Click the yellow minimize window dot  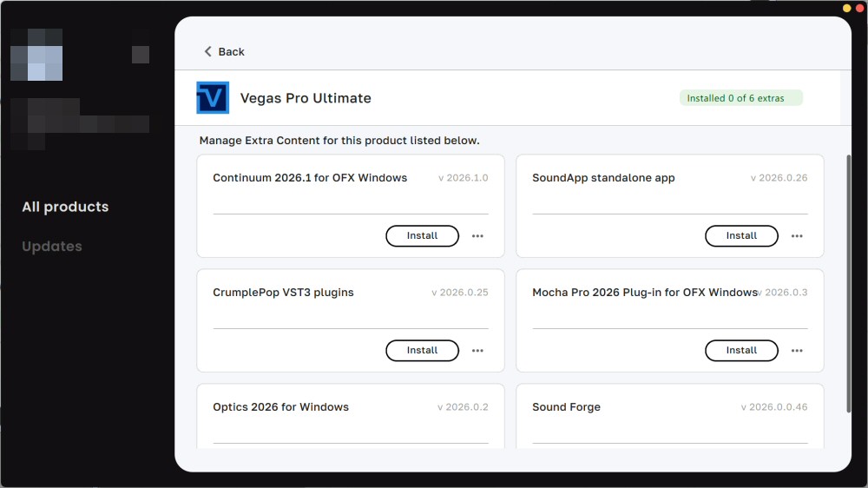point(847,8)
